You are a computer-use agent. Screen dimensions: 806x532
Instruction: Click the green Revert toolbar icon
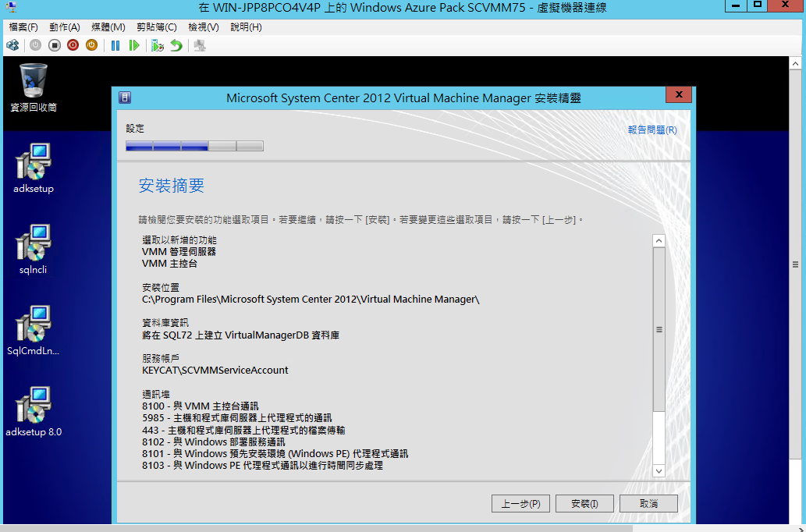tap(176, 45)
